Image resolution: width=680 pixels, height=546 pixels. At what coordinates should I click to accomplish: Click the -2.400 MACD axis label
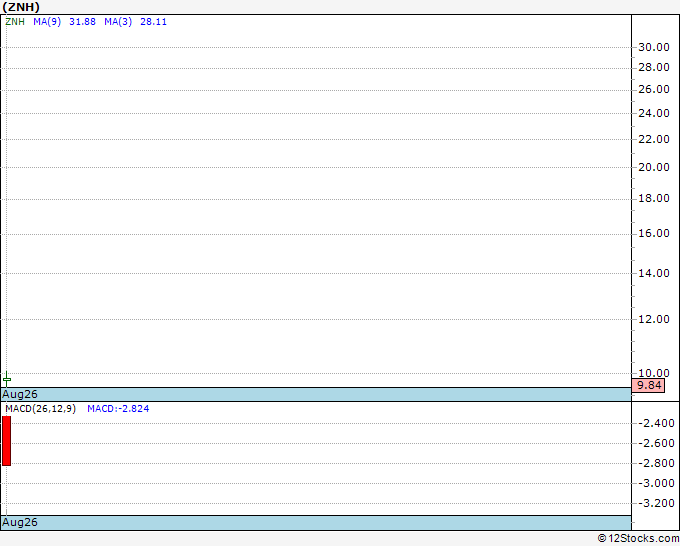tap(657, 423)
